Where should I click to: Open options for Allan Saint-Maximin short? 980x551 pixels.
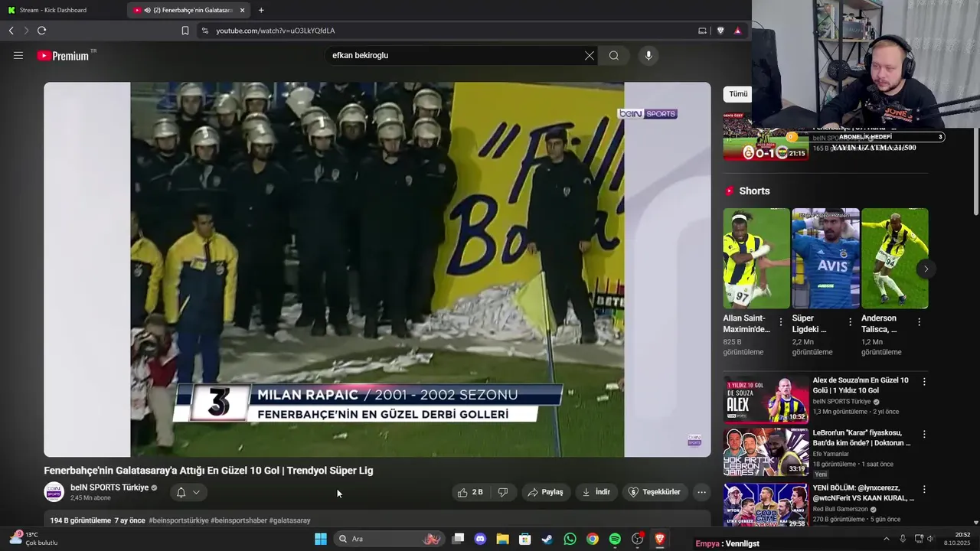[x=781, y=322]
